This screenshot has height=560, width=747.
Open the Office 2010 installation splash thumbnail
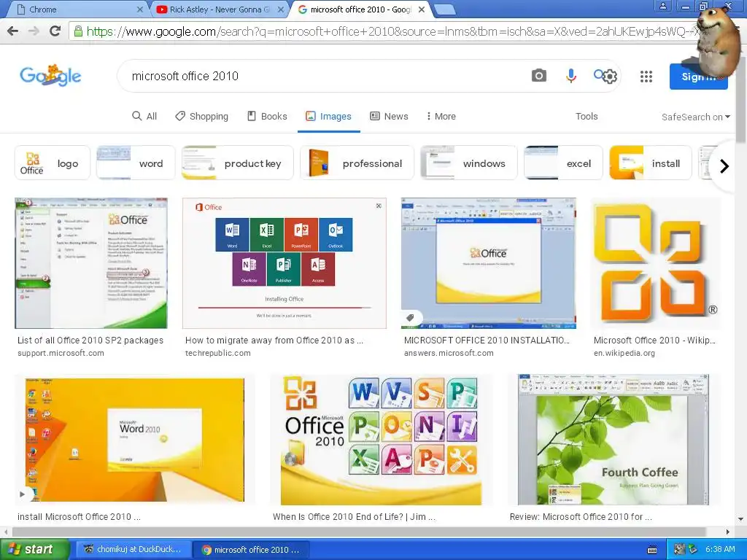(488, 262)
